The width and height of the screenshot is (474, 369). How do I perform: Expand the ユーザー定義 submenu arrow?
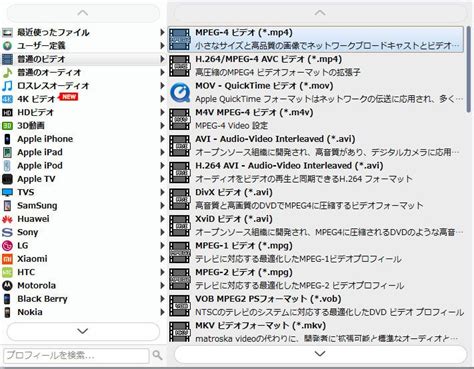[x=162, y=46]
